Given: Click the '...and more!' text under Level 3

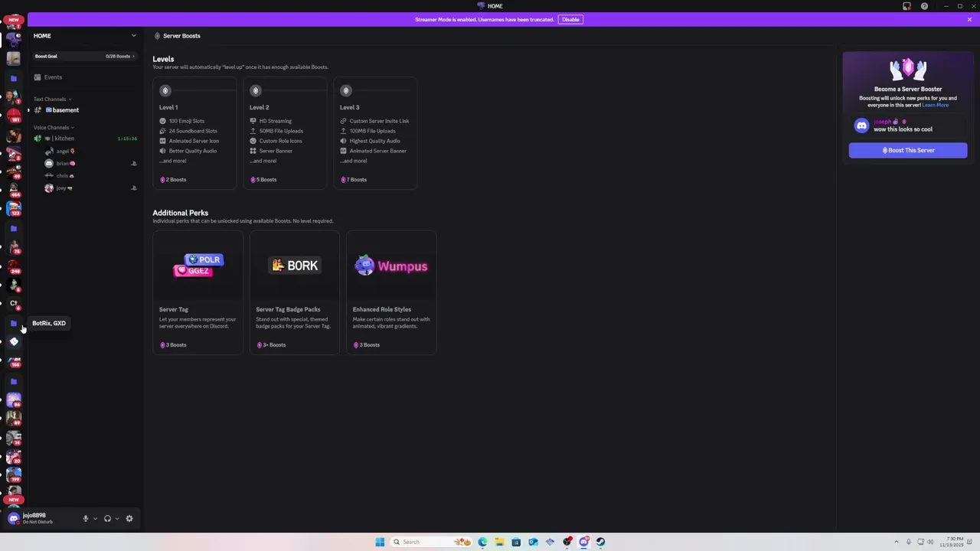Looking at the screenshot, I should (x=353, y=161).
